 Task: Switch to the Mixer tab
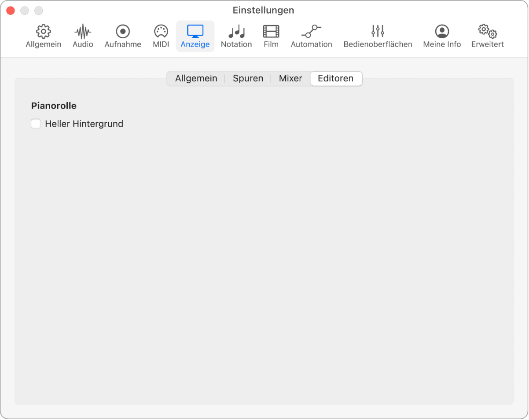290,79
